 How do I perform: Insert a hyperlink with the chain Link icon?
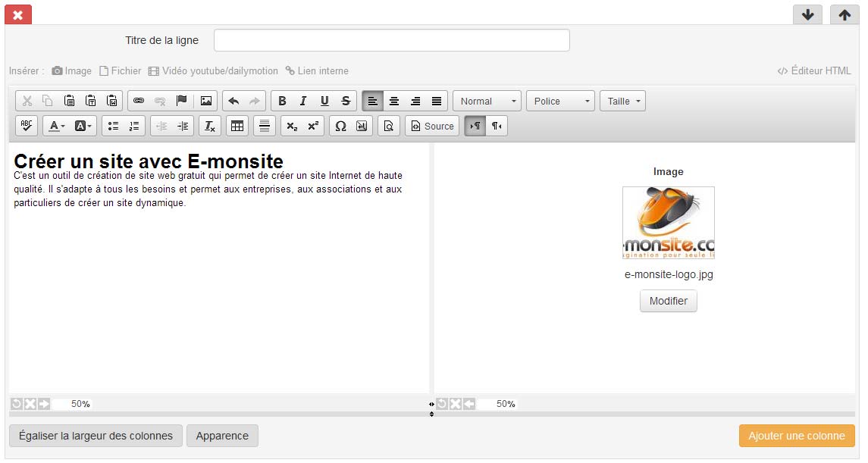(x=139, y=102)
